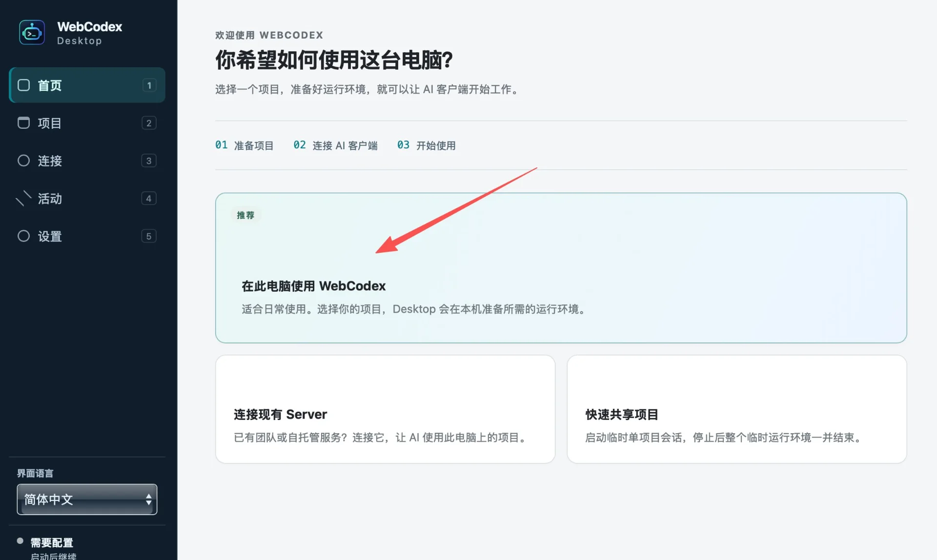Viewport: 937px width, 560px height.
Task: Click the language dropdown's up-down arrows
Action: pos(148,499)
